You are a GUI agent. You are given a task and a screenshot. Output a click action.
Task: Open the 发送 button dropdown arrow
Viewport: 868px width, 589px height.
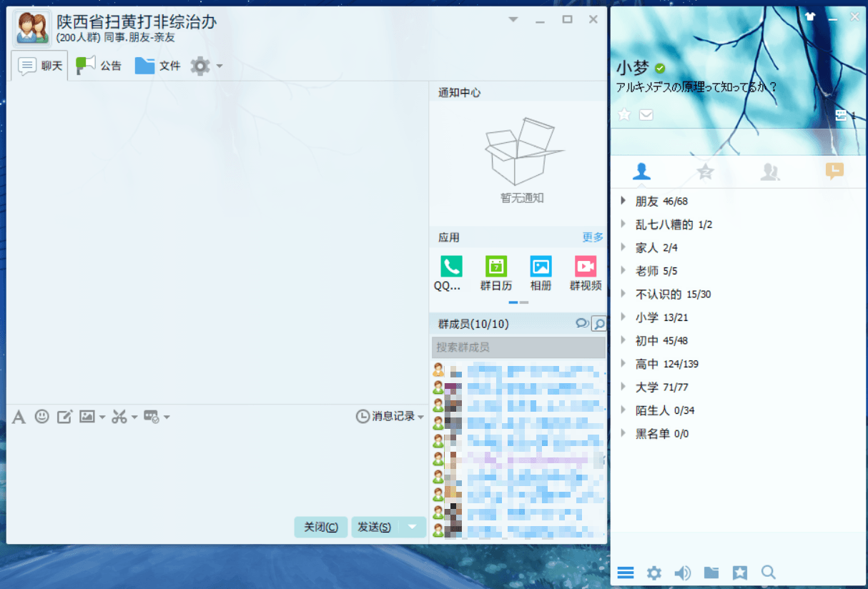[413, 527]
